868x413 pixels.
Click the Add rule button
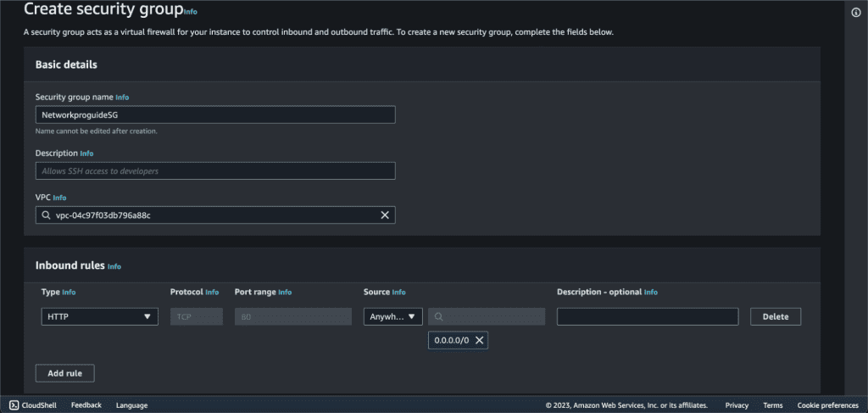tap(64, 373)
